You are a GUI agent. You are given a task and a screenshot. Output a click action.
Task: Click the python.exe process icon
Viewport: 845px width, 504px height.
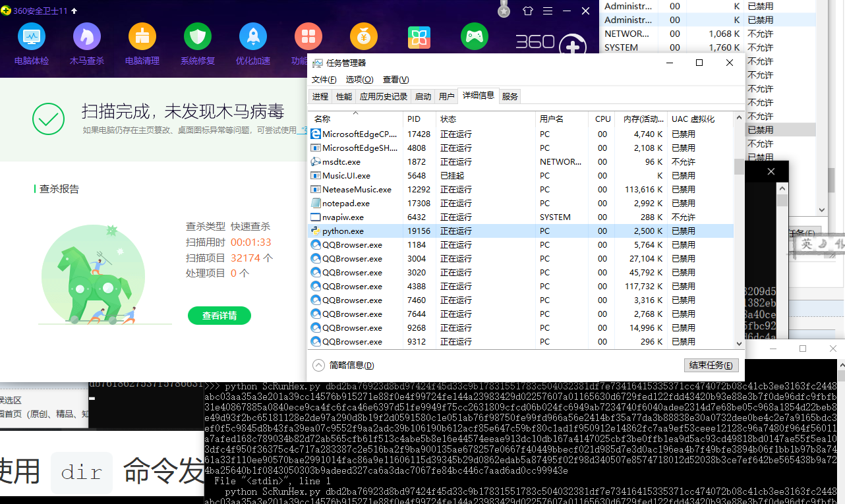[316, 231]
